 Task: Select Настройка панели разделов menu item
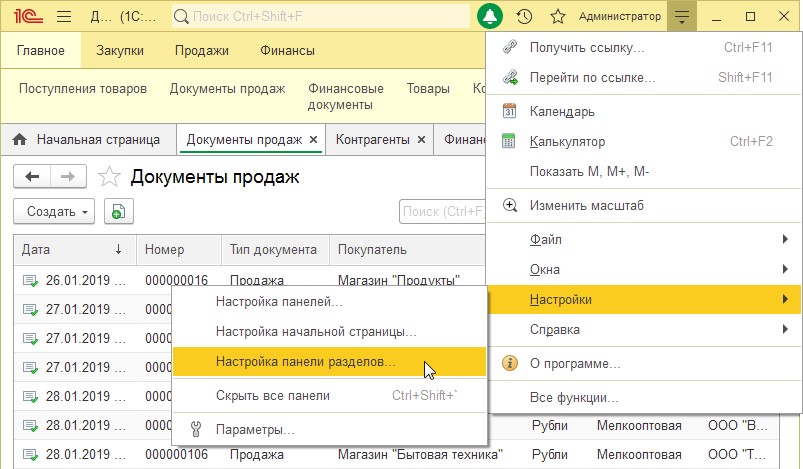pos(306,362)
